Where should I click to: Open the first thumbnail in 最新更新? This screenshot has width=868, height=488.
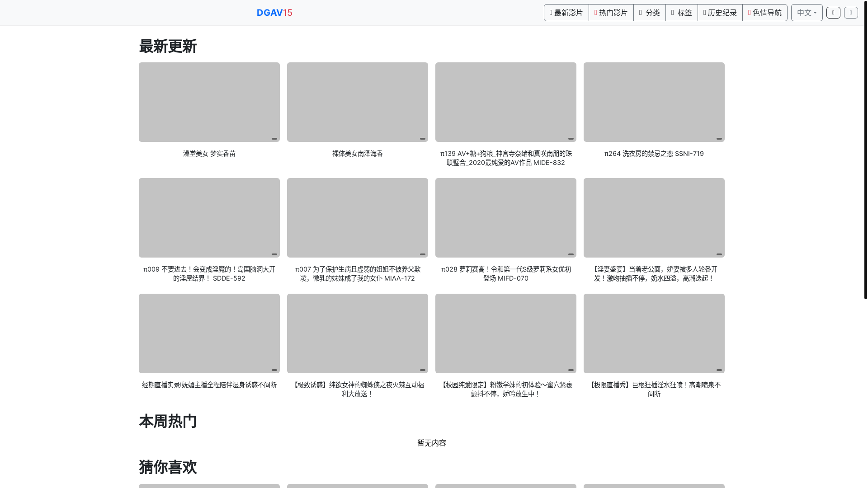click(209, 102)
